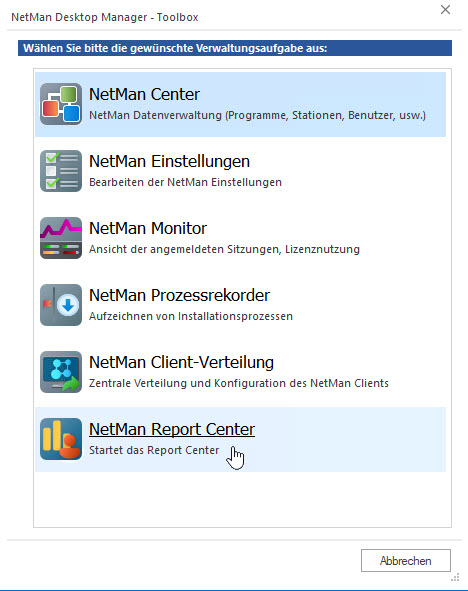
Task: Click 'NetMan Datenverwaltung (Programme, Stationen, Benutzer, usw.)' text
Action: 257,115
